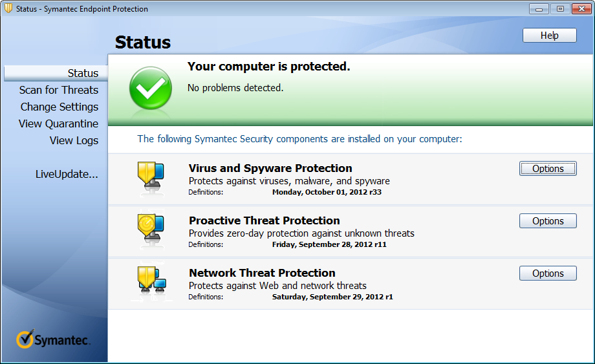Minimize the Symantec Endpoint Protection window
Screen dimensions: 595x364
click(539, 8)
